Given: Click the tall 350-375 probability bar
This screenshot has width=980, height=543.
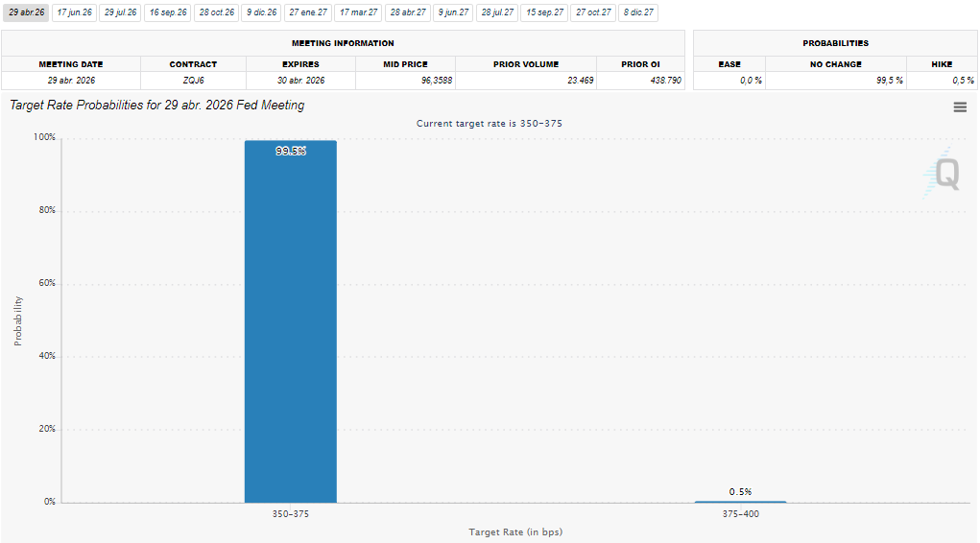Looking at the screenshot, I should coord(291,321).
